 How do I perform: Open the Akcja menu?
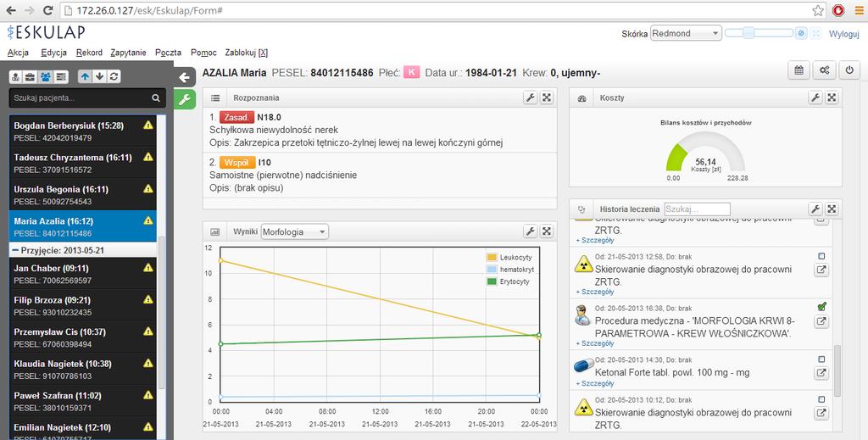(x=19, y=53)
